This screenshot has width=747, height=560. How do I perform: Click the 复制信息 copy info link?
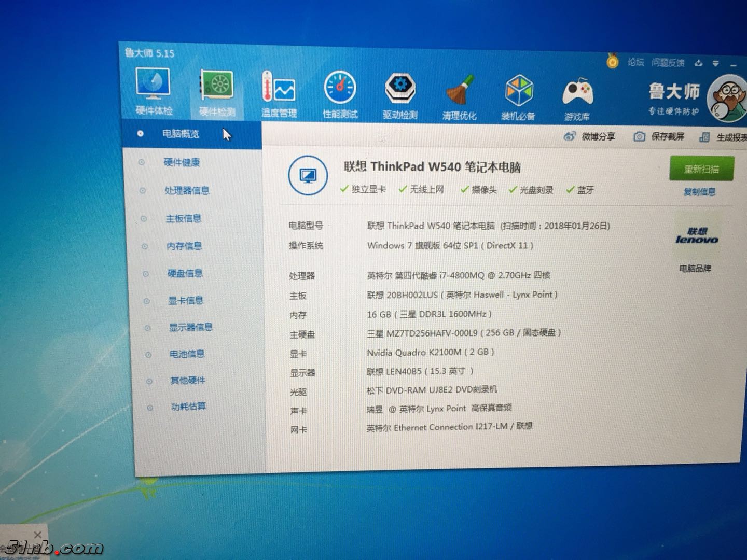tap(699, 192)
